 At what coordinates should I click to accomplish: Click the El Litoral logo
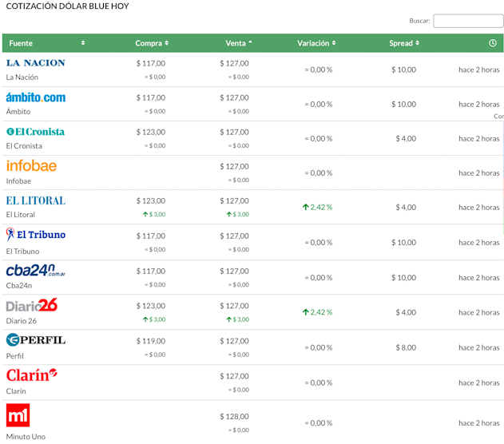pos(35,200)
